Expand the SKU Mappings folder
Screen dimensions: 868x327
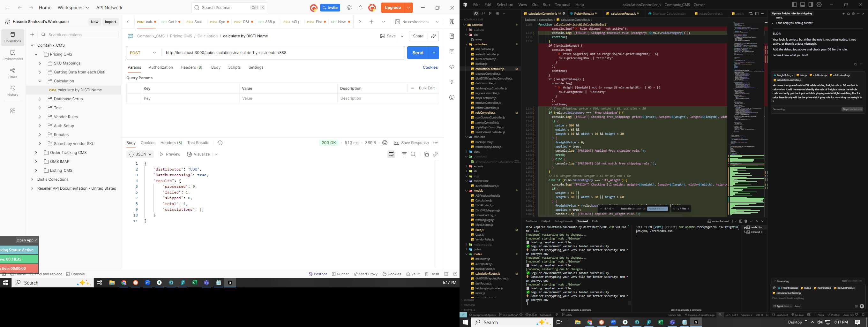40,63
